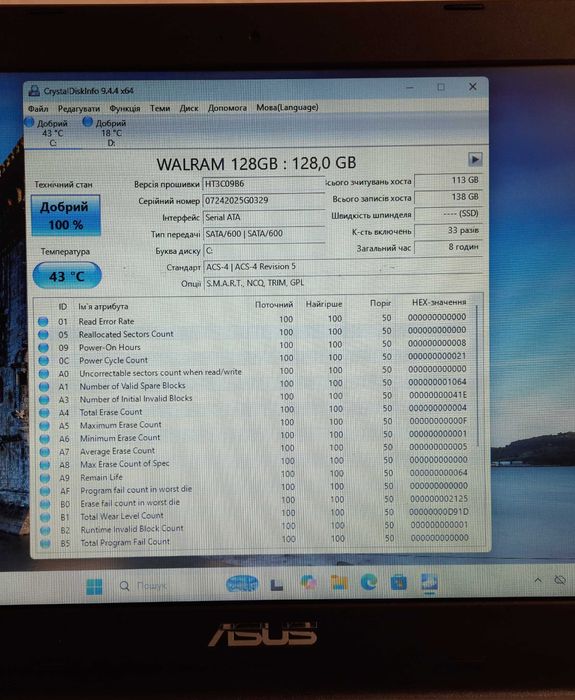Viewport: 575px width, 700px height.
Task: Click the serial number field
Action: (x=263, y=200)
